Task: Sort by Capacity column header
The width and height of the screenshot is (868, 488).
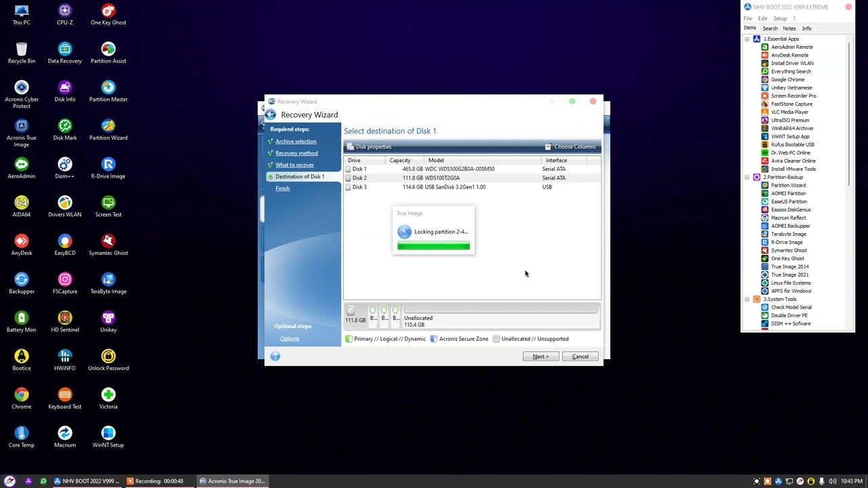Action: 406,161
